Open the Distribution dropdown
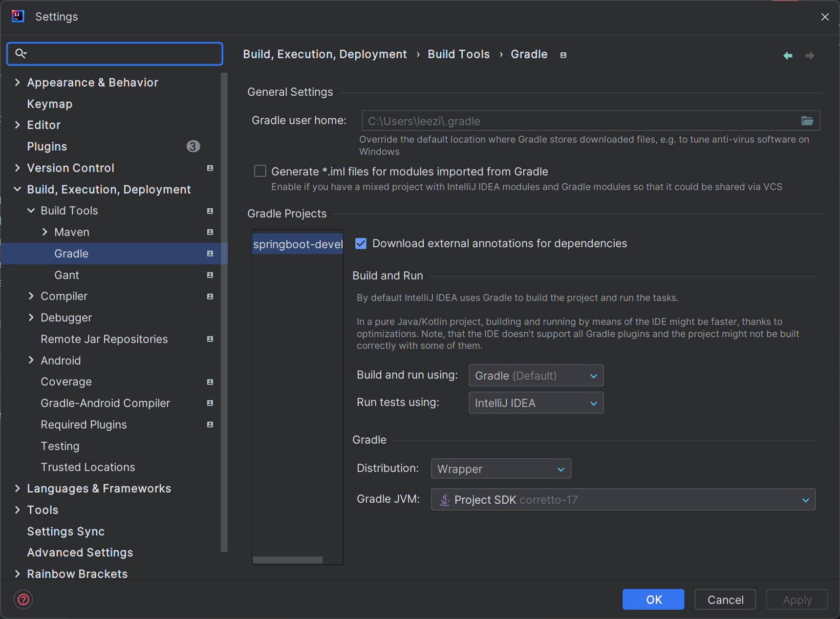 pos(501,469)
